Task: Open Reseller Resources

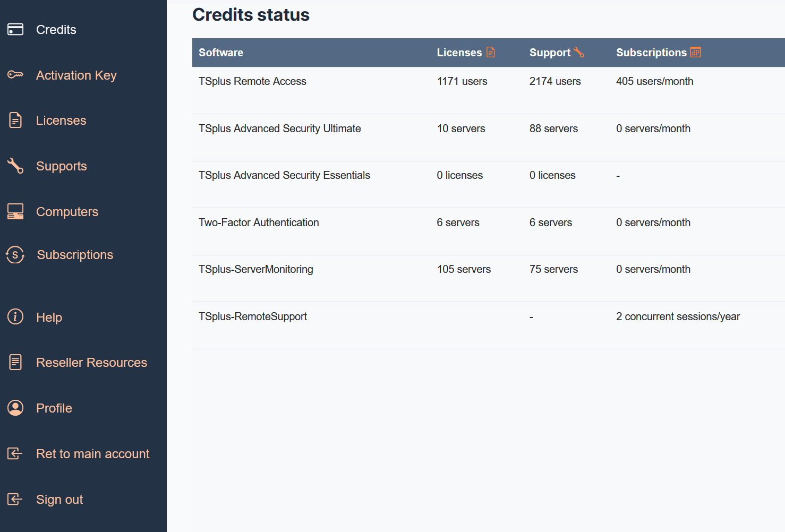Action: [x=92, y=363]
